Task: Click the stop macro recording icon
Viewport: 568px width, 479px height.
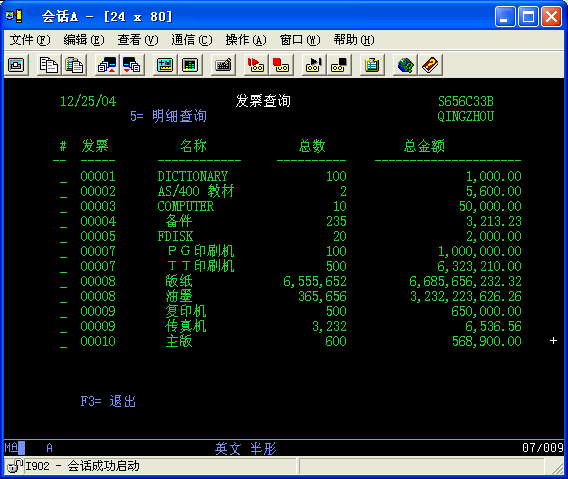Action: tap(281, 65)
